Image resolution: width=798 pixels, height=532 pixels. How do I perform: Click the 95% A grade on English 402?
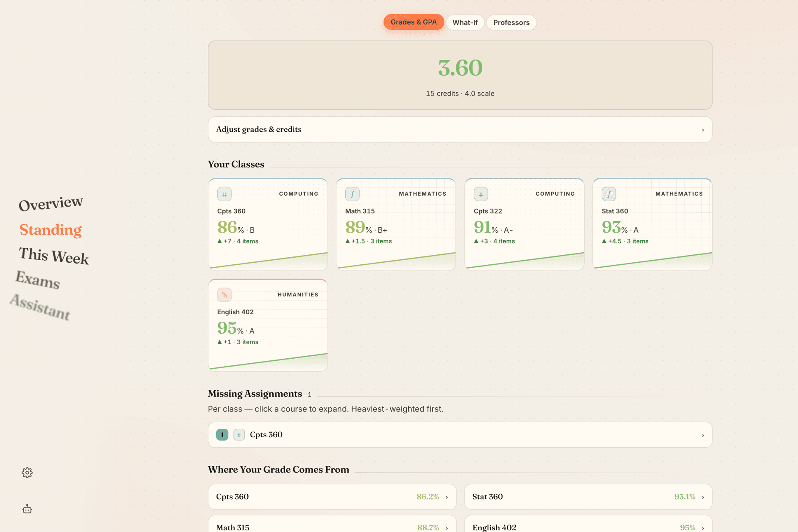[x=236, y=328]
